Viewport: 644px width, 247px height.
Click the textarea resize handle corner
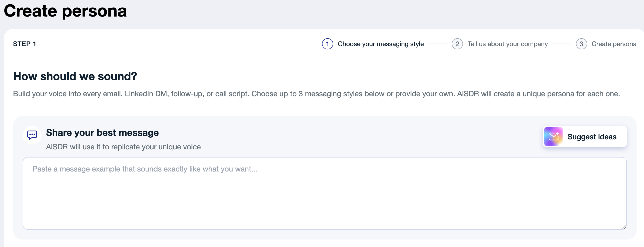(x=624, y=227)
